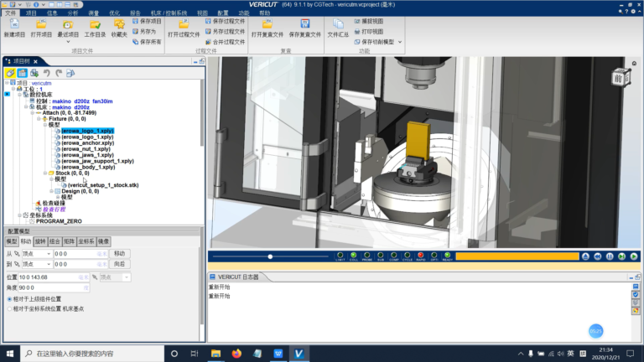The width and height of the screenshot is (644, 362).
Task: Click the 位置 input field
Action: 54,277
